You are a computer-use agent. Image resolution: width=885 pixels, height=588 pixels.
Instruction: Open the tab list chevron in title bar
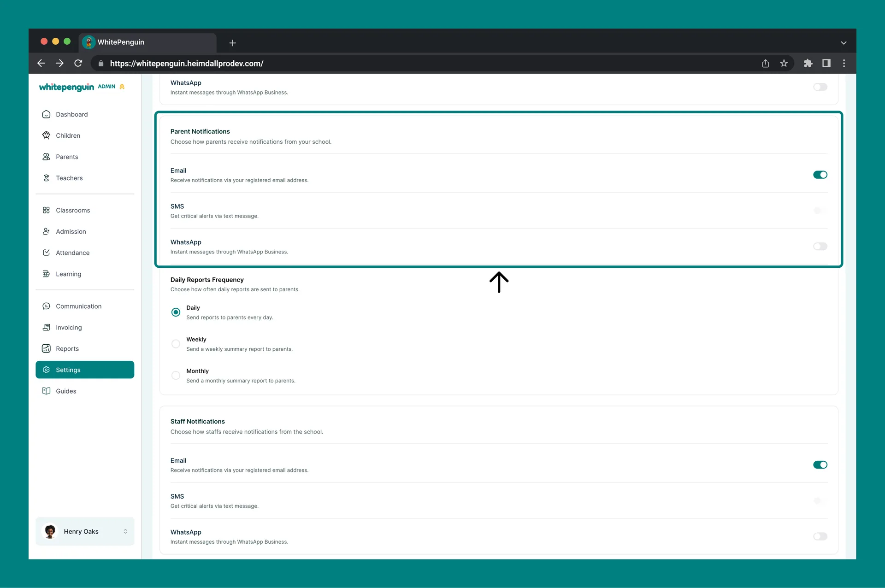pos(844,43)
